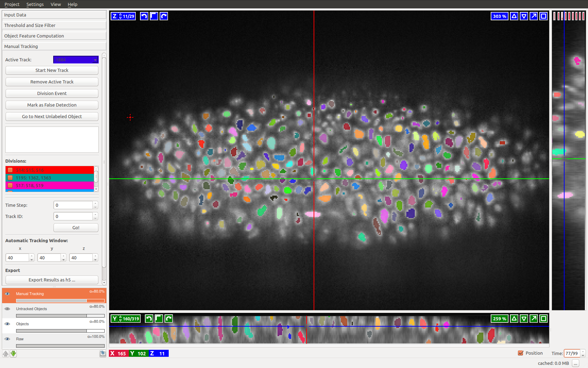Viewport: 588px width, 368px height.
Task: Click the Track ID input field
Action: 73,216
